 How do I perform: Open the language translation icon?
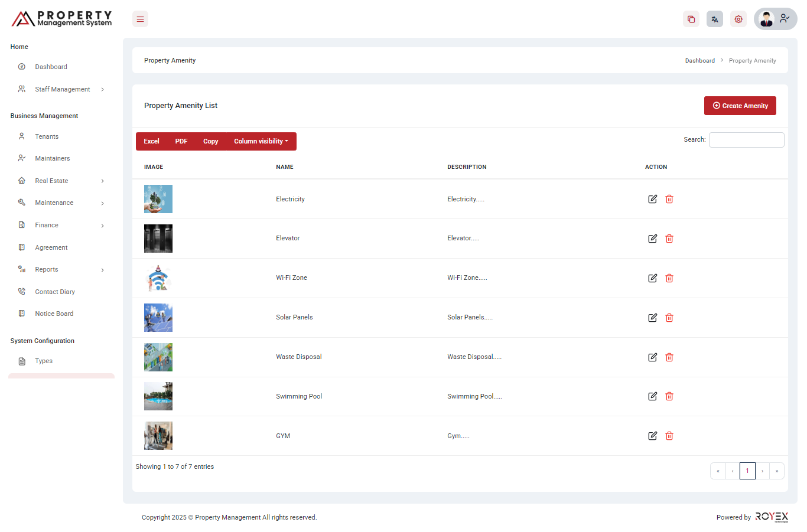(x=714, y=19)
